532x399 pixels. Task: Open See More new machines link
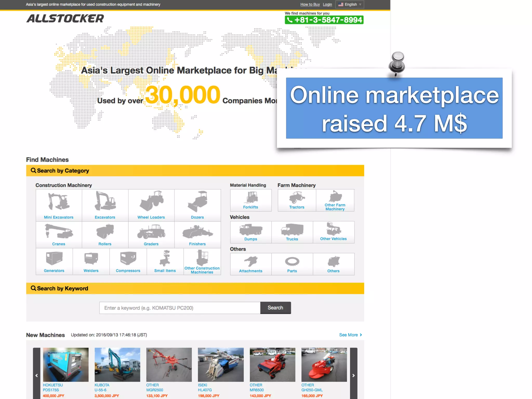click(x=350, y=335)
